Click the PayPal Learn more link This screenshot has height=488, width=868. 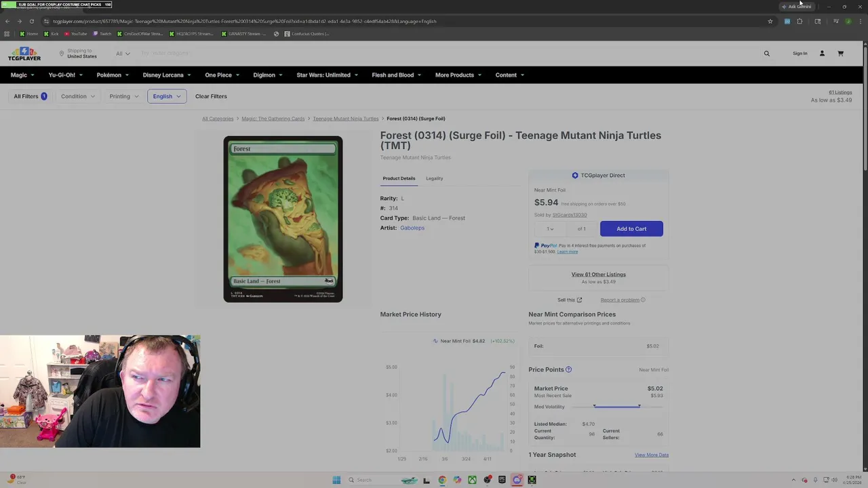[568, 251]
